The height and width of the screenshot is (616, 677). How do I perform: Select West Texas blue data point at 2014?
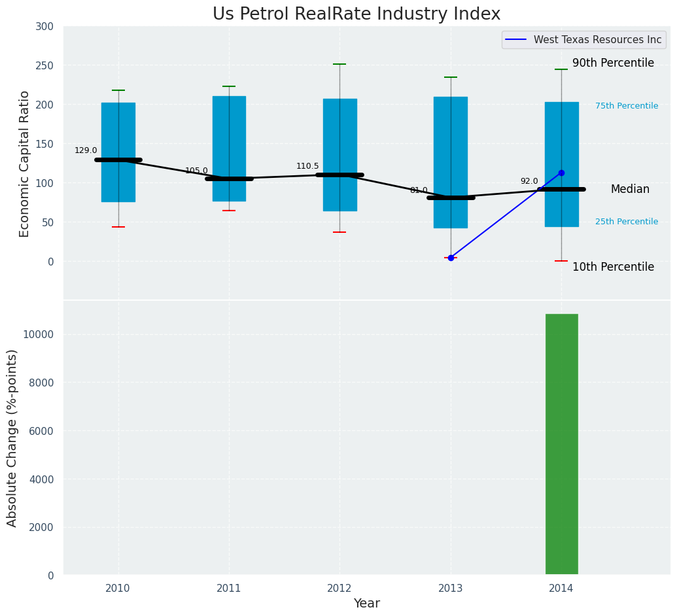561,173
